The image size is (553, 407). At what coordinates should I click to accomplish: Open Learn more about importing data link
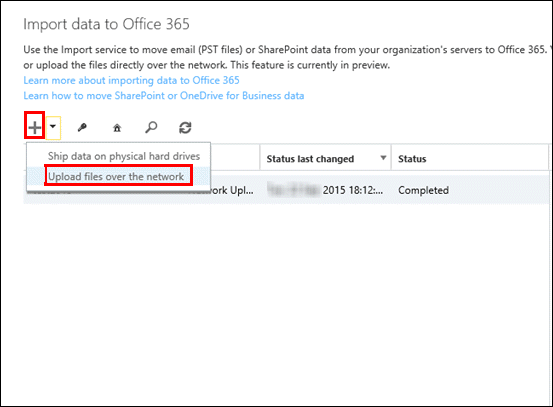tap(131, 80)
